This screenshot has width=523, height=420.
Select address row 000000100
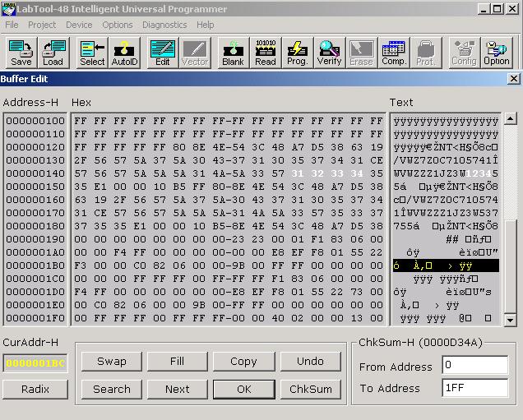point(35,121)
